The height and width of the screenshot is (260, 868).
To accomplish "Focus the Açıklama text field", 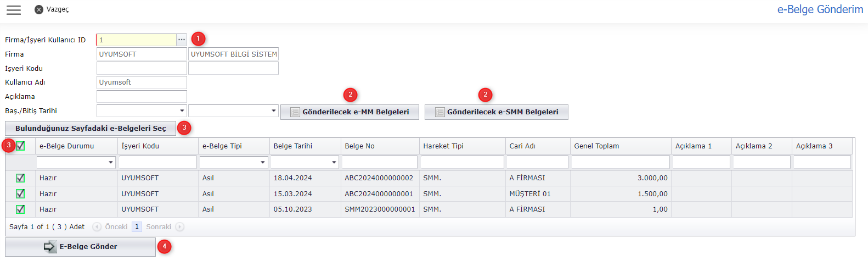I will tap(142, 97).
